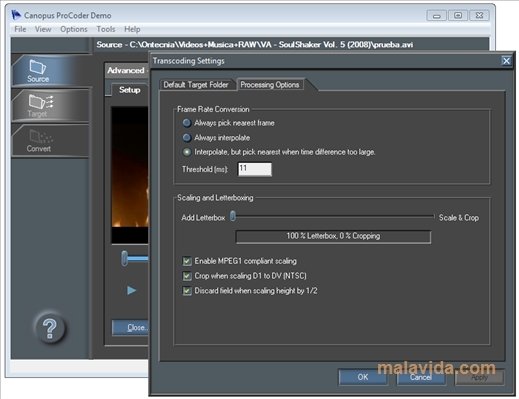Click the Letterbox to Crop slider handle

click(233, 216)
